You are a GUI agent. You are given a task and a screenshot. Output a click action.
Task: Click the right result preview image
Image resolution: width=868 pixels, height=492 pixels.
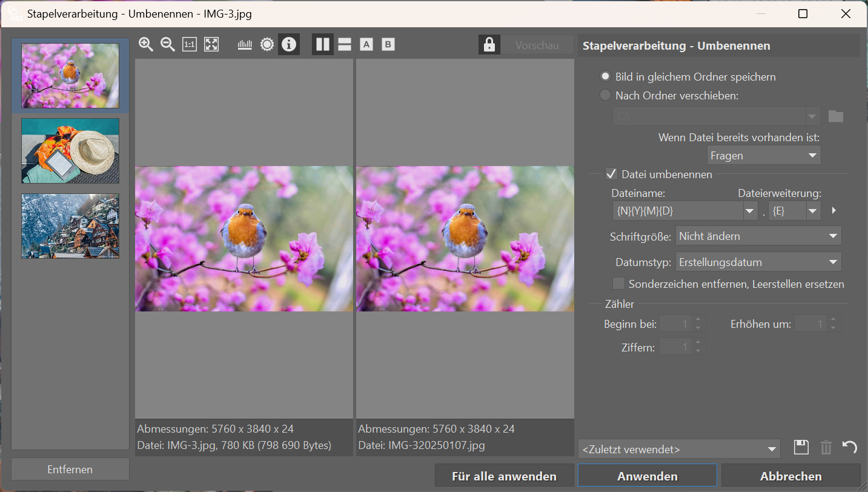(465, 239)
